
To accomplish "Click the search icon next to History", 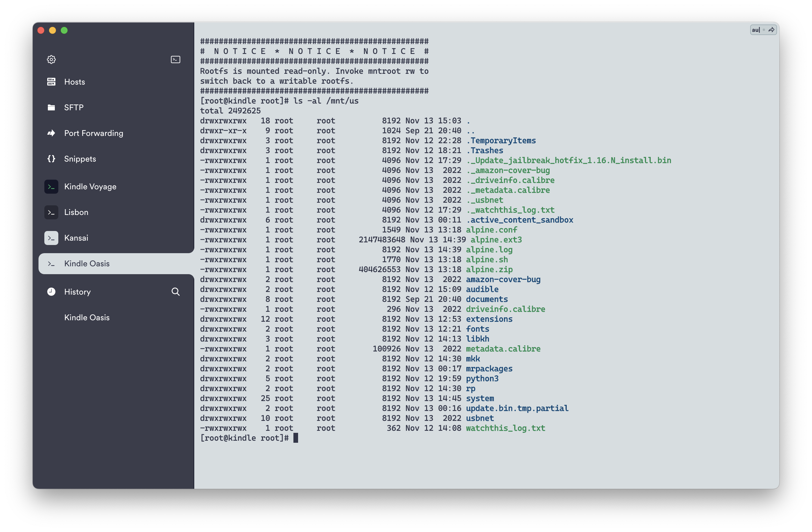I will tap(175, 292).
